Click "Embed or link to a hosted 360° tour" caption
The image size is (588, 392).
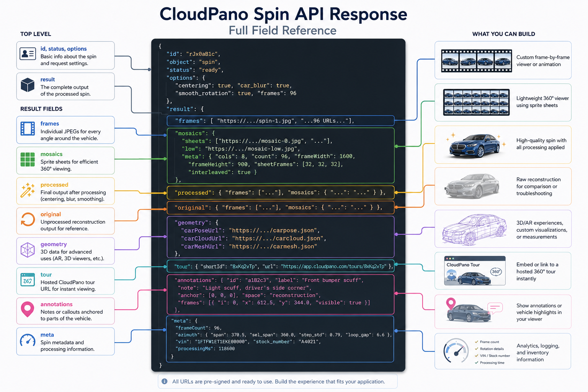pyautogui.click(x=537, y=271)
